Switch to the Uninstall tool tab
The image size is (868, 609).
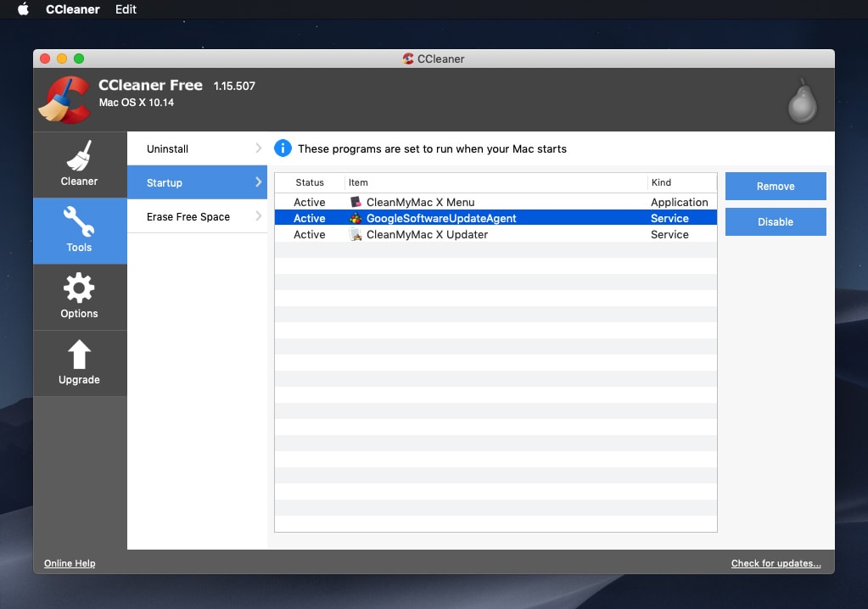[166, 148]
